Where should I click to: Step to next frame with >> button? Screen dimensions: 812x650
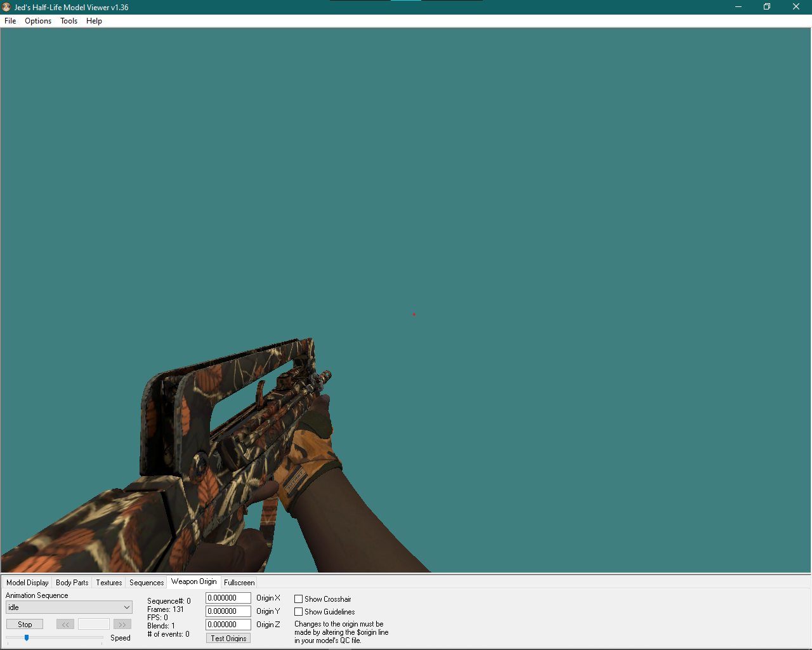pos(122,625)
